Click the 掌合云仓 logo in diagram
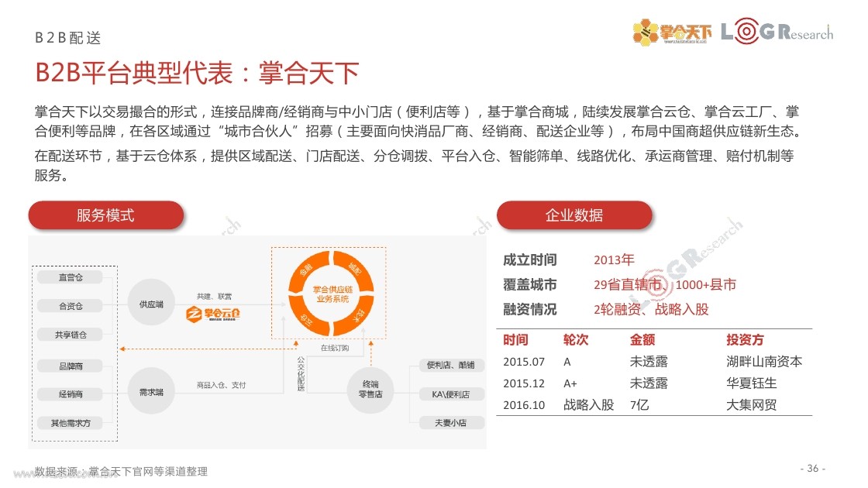The height and width of the screenshot is (488, 868). (x=213, y=314)
